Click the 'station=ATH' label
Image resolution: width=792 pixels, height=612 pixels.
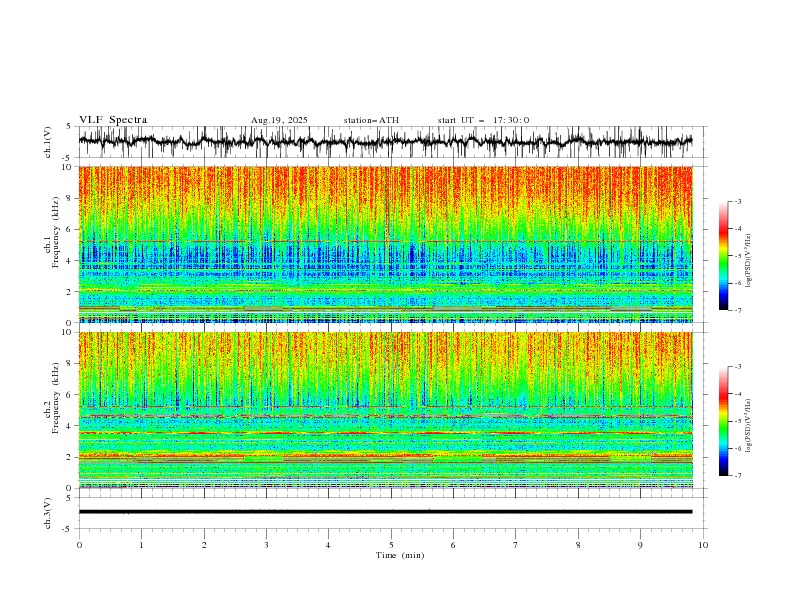tap(371, 120)
